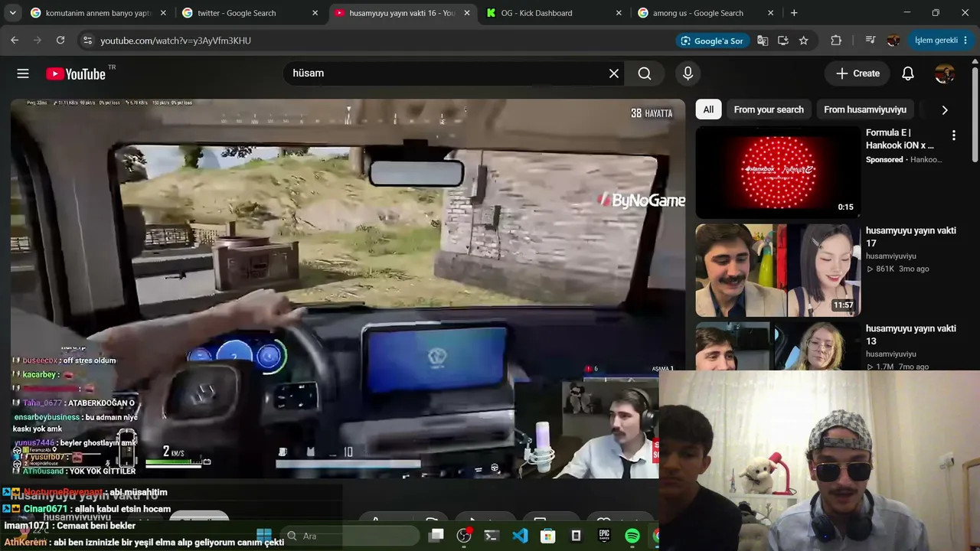Switch to the komutanim annem banyo tab
This screenshot has height=551, width=980.
tap(98, 13)
